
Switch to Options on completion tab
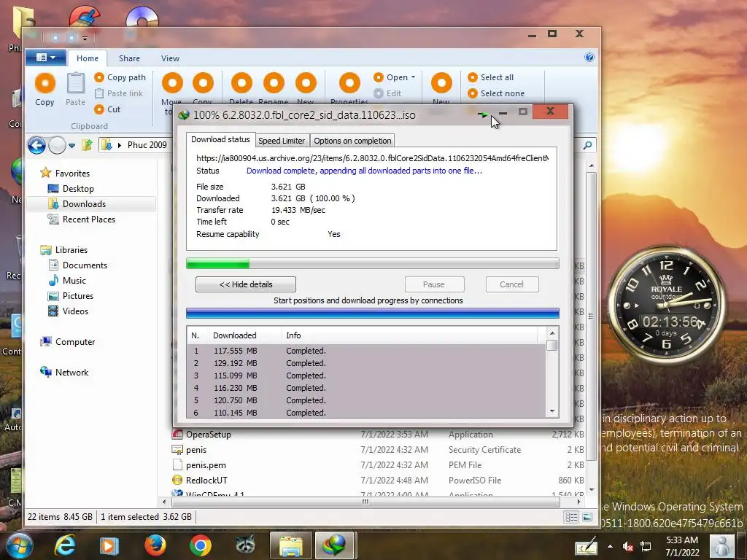[352, 141]
